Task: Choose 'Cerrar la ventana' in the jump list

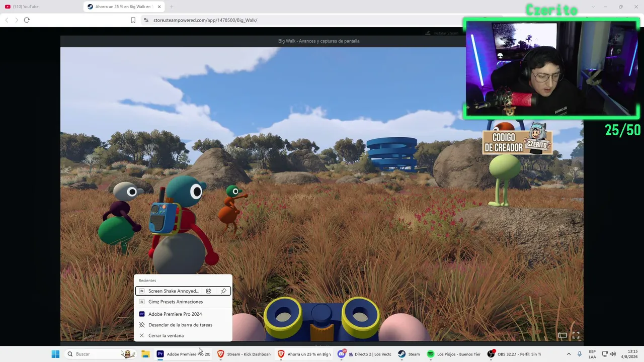Action: tap(166, 335)
